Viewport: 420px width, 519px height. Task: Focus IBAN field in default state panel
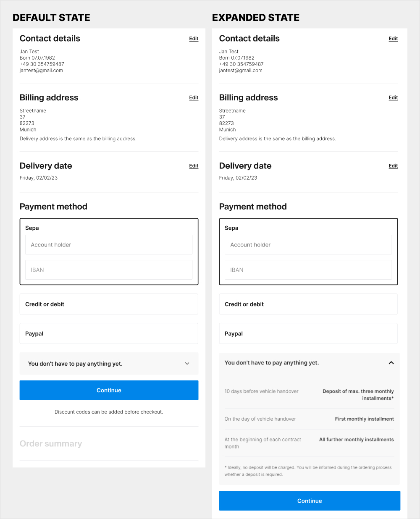109,270
